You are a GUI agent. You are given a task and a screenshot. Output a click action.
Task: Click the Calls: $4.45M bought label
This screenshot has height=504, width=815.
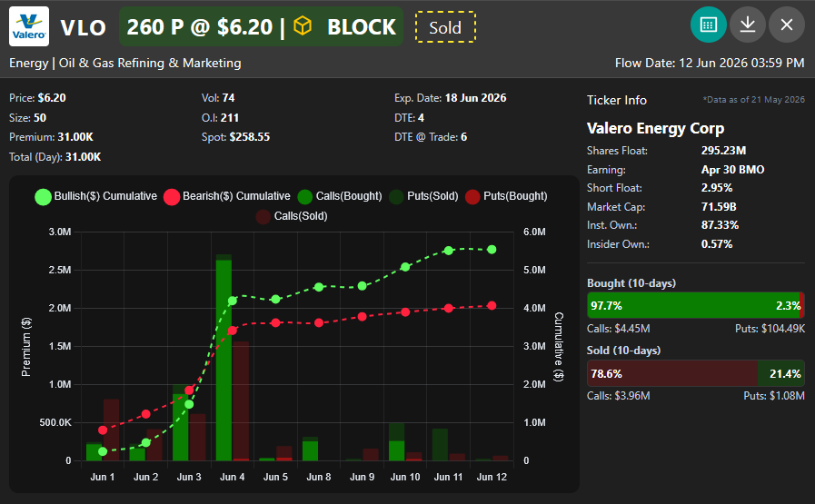click(618, 329)
